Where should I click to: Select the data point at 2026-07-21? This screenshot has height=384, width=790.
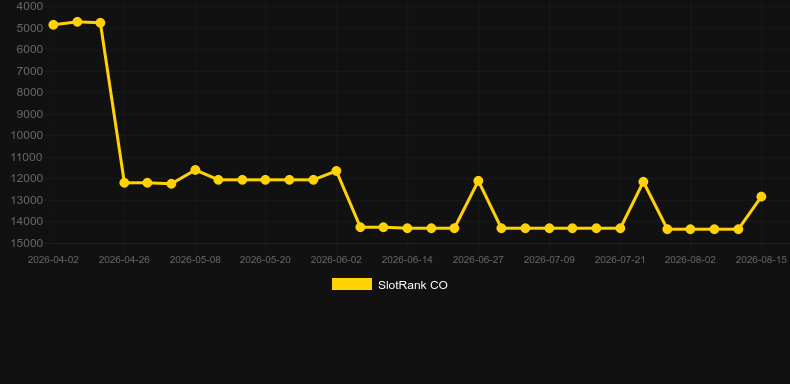tap(620, 228)
